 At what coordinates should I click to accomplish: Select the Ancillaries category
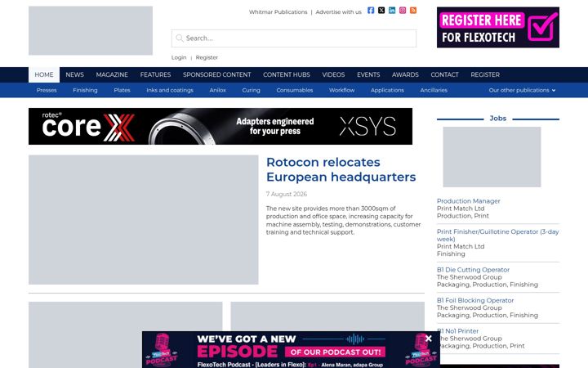click(434, 90)
